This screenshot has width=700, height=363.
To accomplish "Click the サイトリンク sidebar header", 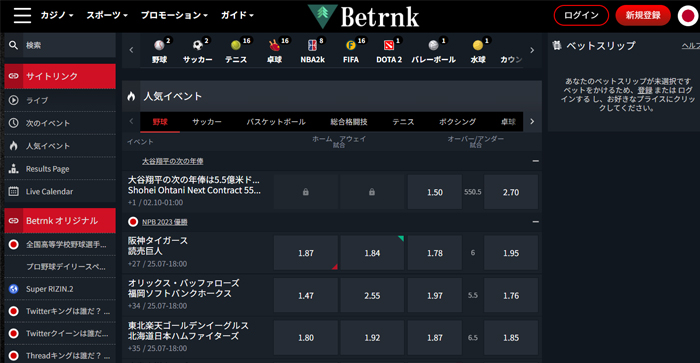I will 60,76.
